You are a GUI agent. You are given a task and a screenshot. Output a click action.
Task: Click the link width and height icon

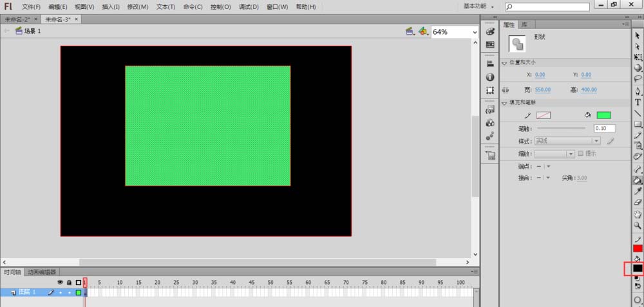(x=505, y=90)
